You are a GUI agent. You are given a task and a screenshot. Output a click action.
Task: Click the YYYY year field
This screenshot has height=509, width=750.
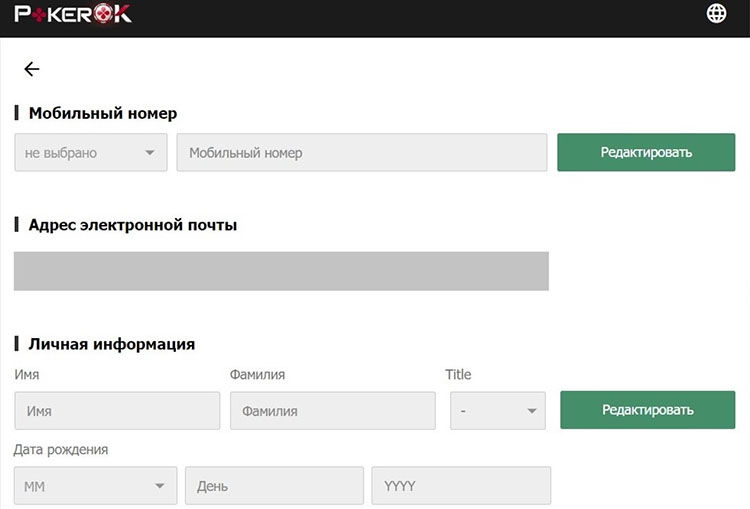pos(461,486)
